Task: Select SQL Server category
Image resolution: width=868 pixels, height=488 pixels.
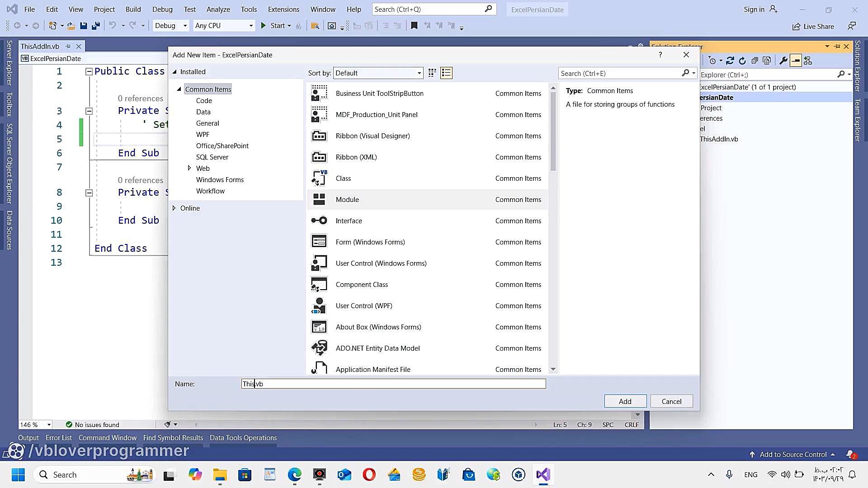Action: [x=212, y=157]
